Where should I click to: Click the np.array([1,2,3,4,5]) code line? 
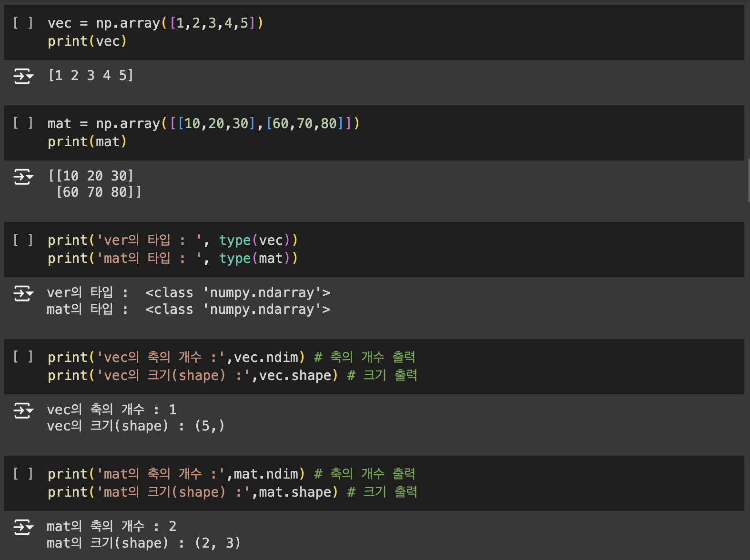click(x=155, y=23)
